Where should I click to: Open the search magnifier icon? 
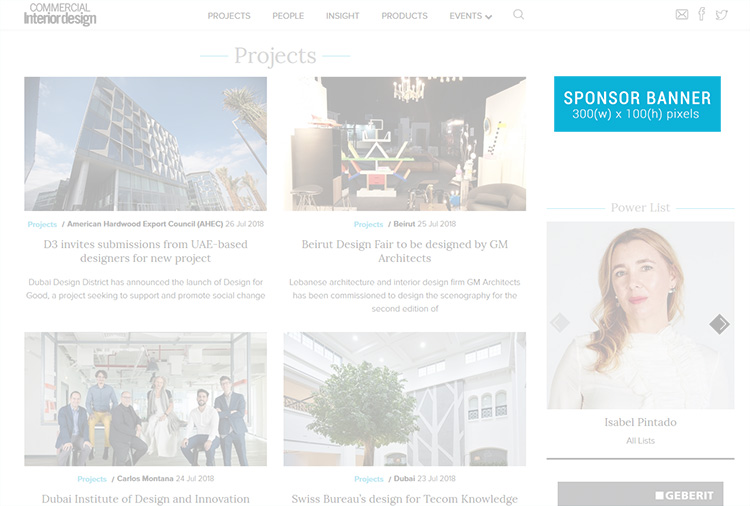518,15
